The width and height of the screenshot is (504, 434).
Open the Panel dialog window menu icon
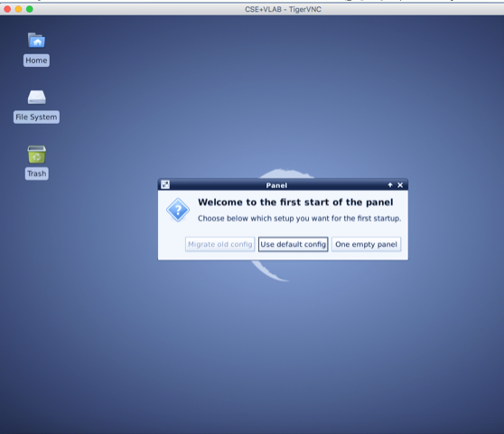(165, 184)
